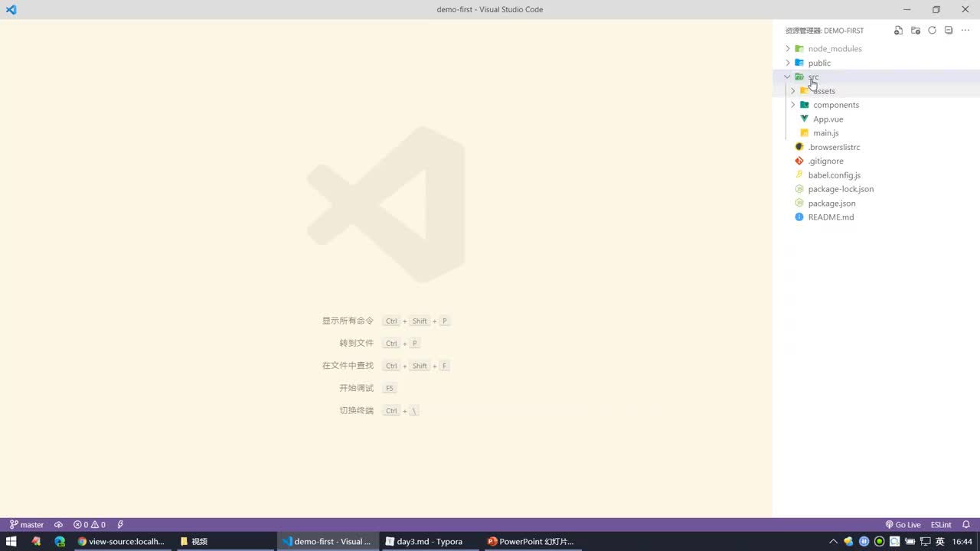This screenshot has height=551, width=980.
Task: Open main.js in the src folder
Action: pos(826,133)
